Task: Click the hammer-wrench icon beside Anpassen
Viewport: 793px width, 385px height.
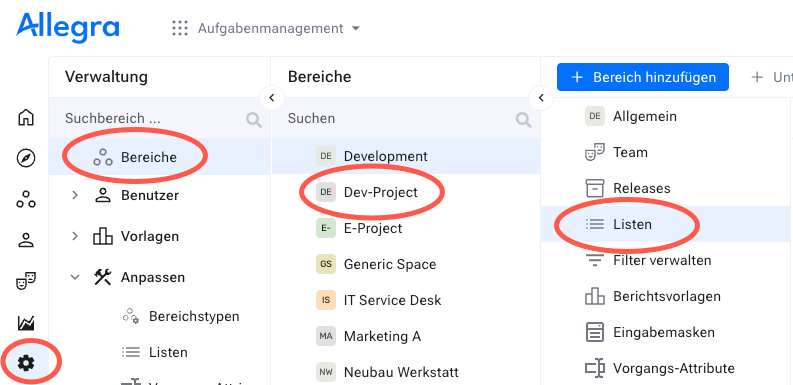Action: point(103,277)
